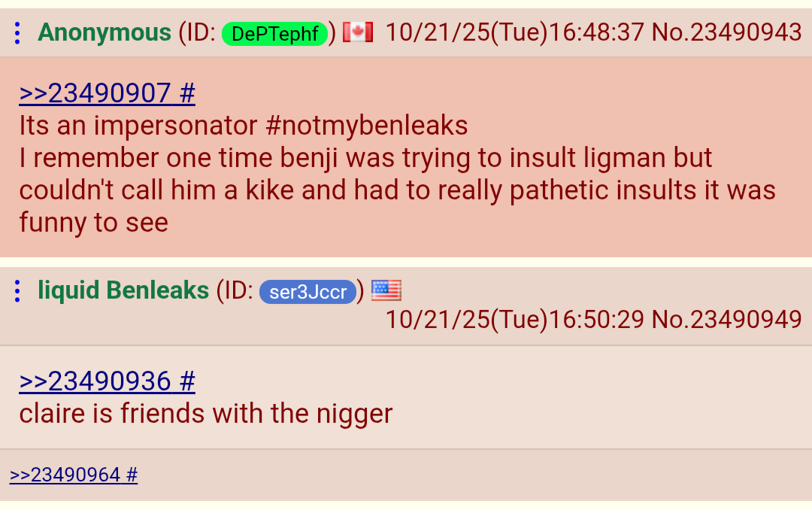The image size is (812, 510).
Task: Follow the quote link >>23490907
Action: [95, 93]
